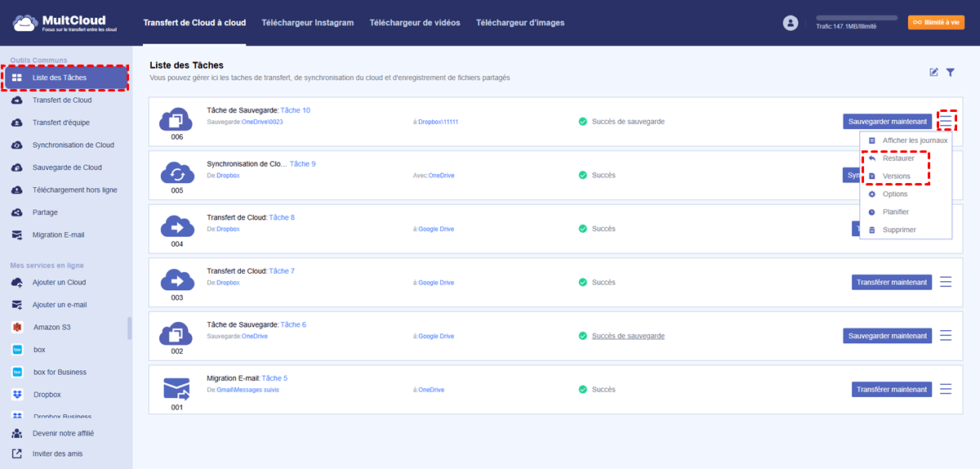The width and height of the screenshot is (980, 469).
Task: Open hamburger menu for Tâche 5
Action: (x=946, y=389)
